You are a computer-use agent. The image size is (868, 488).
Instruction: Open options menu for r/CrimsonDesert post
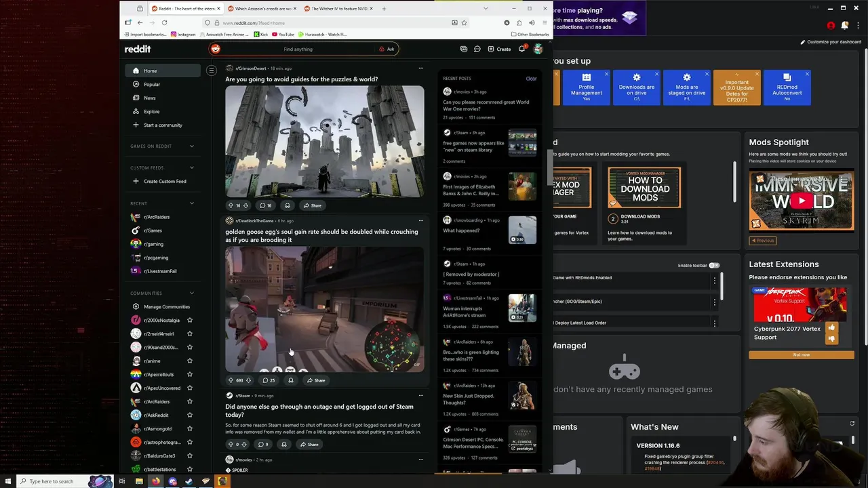[x=420, y=68]
